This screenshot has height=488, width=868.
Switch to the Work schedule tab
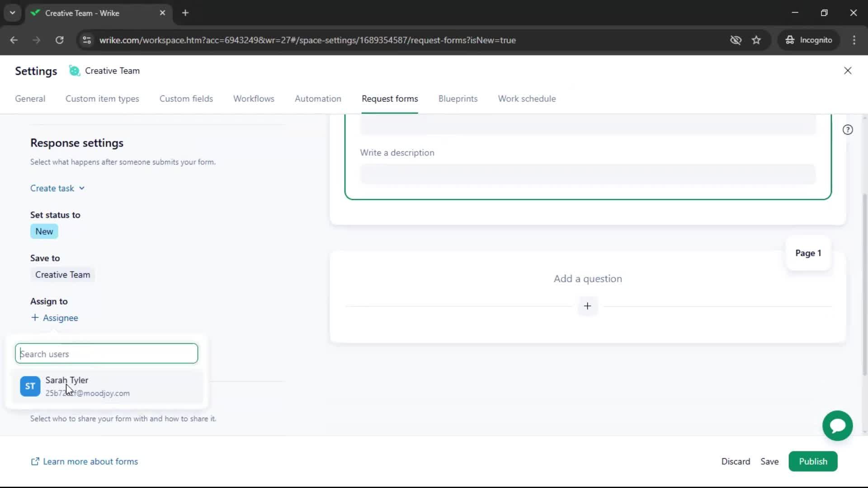pos(527,99)
